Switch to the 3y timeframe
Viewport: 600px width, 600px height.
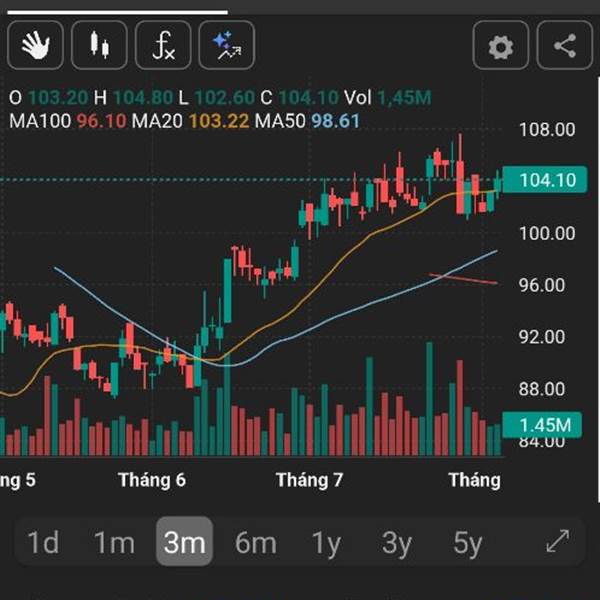coord(397,542)
